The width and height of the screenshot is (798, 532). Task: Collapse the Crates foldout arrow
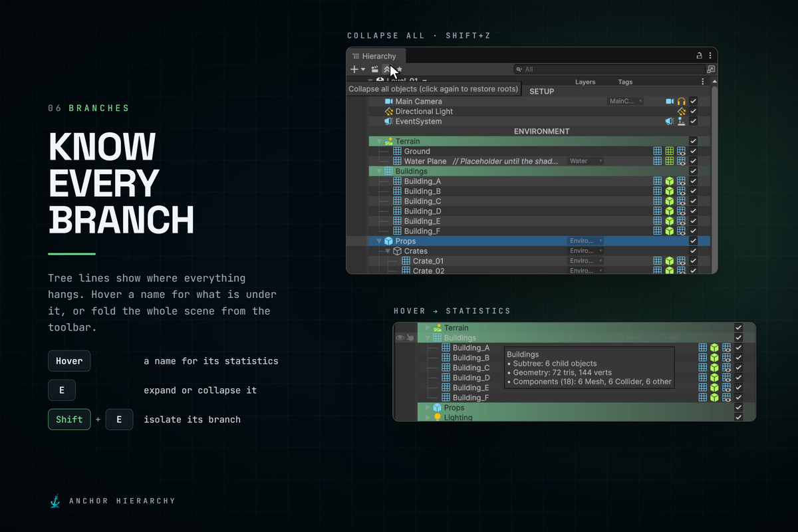coord(388,251)
